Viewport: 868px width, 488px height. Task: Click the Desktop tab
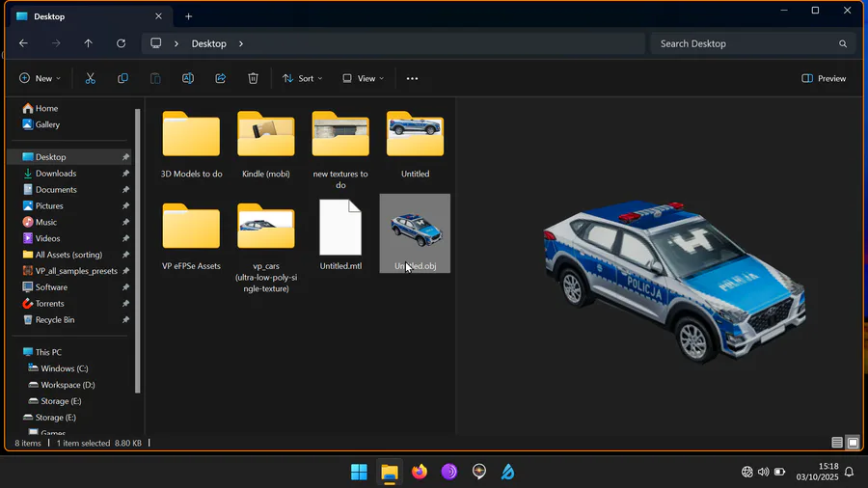(92, 16)
